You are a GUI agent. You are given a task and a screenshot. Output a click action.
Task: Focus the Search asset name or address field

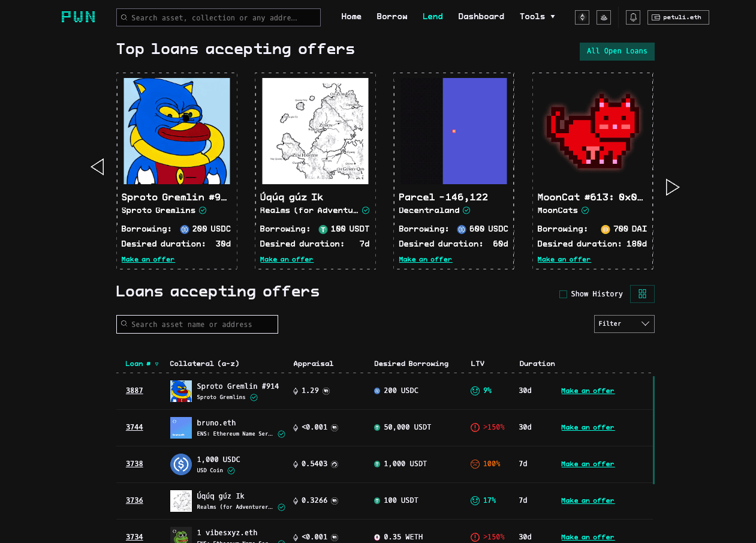pos(197,324)
